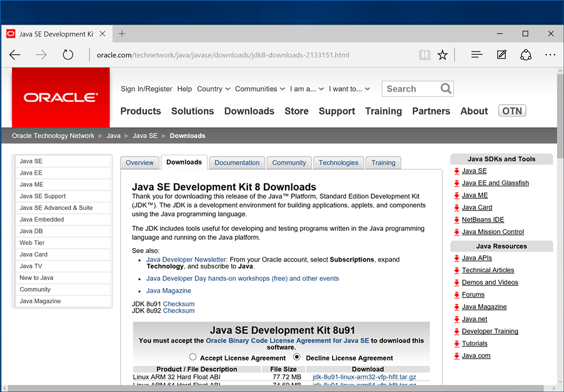The height and width of the screenshot is (392, 564).
Task: Open Java Developer Newsletter link
Action: 186,260
